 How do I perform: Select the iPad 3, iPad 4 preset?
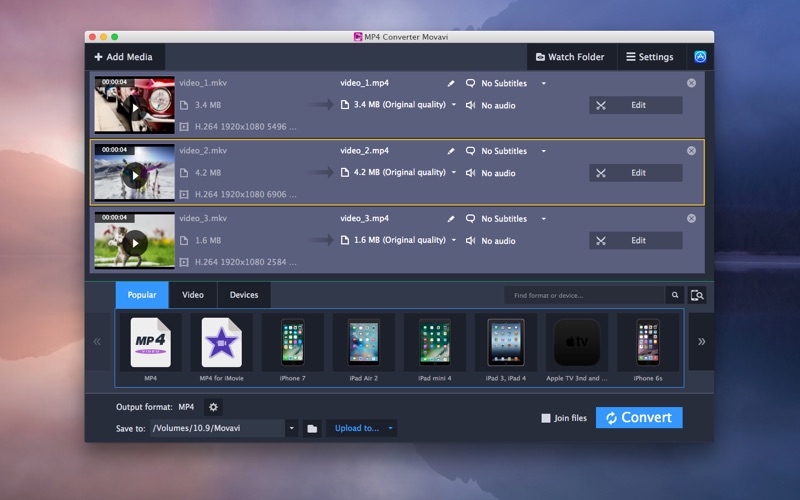[x=506, y=349]
